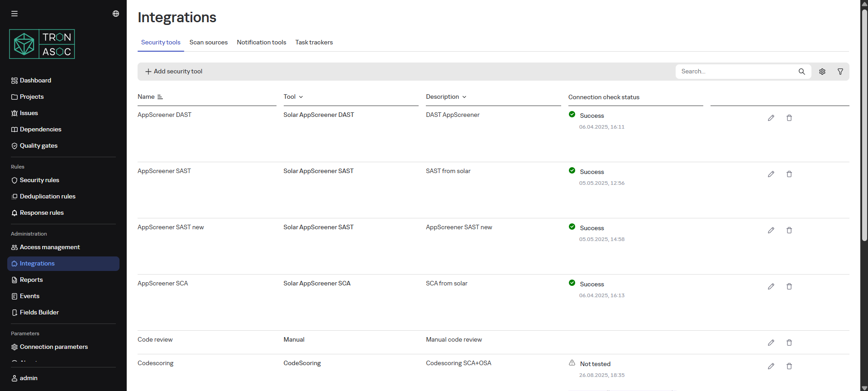Switch to the Task trackers tab
This screenshot has width=868, height=391.
(x=314, y=42)
